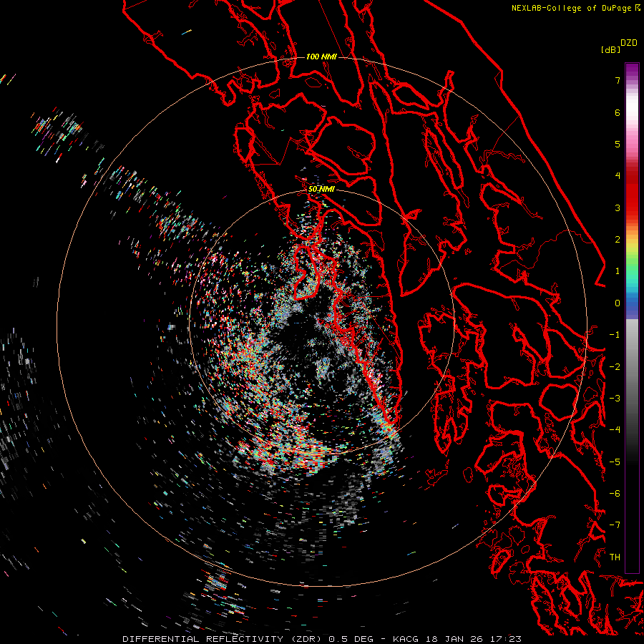Click the KACG radar site identifier

pos(406,639)
